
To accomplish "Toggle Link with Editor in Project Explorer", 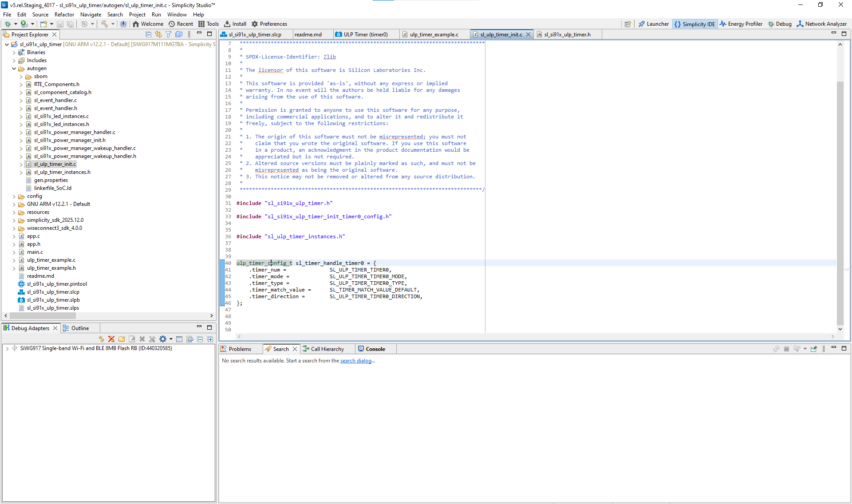I will pyautogui.click(x=158, y=34).
